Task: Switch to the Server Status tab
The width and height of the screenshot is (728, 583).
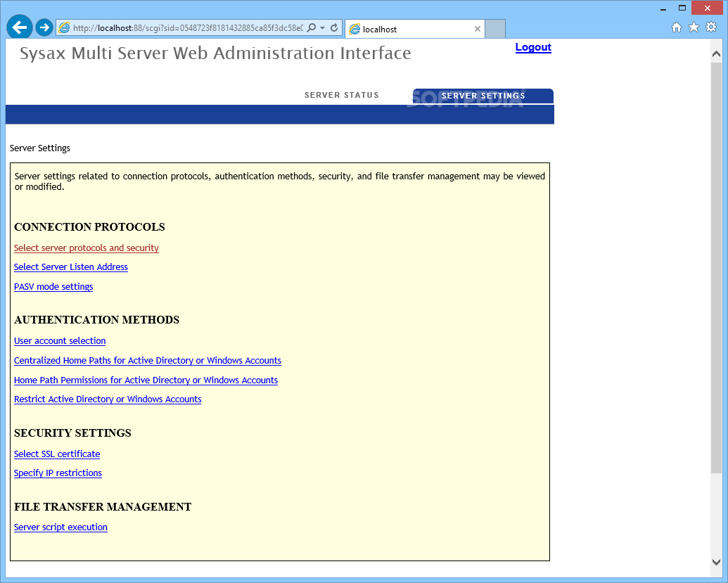Action: (x=342, y=95)
